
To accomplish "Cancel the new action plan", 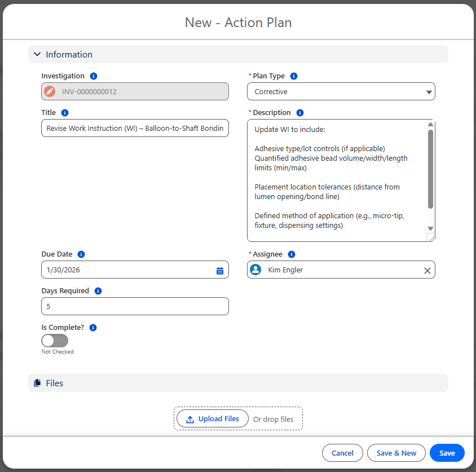I will point(342,453).
